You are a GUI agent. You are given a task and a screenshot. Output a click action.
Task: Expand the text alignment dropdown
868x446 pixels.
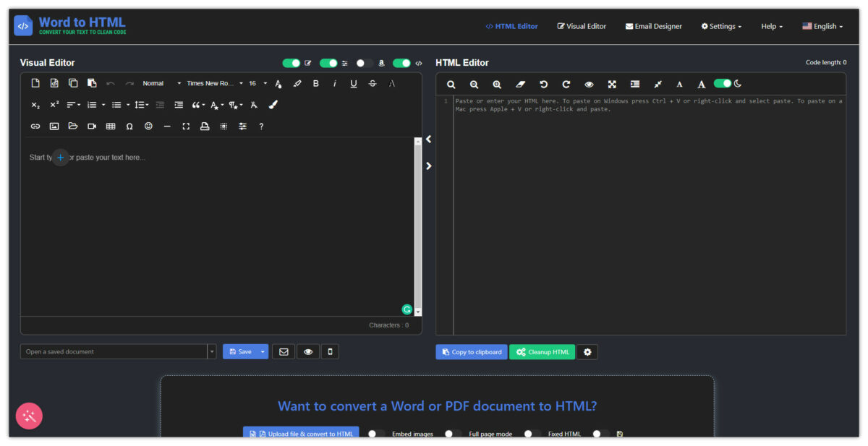(x=73, y=105)
